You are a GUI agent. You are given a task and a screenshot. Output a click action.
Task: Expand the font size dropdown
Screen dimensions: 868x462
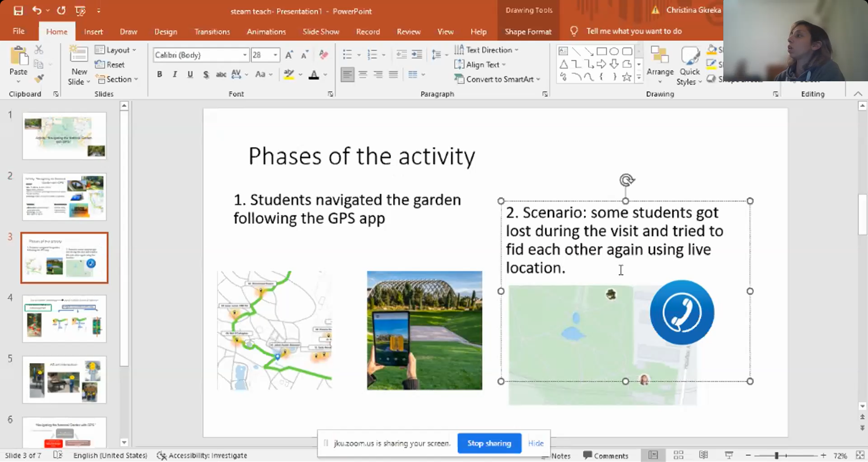(275, 55)
